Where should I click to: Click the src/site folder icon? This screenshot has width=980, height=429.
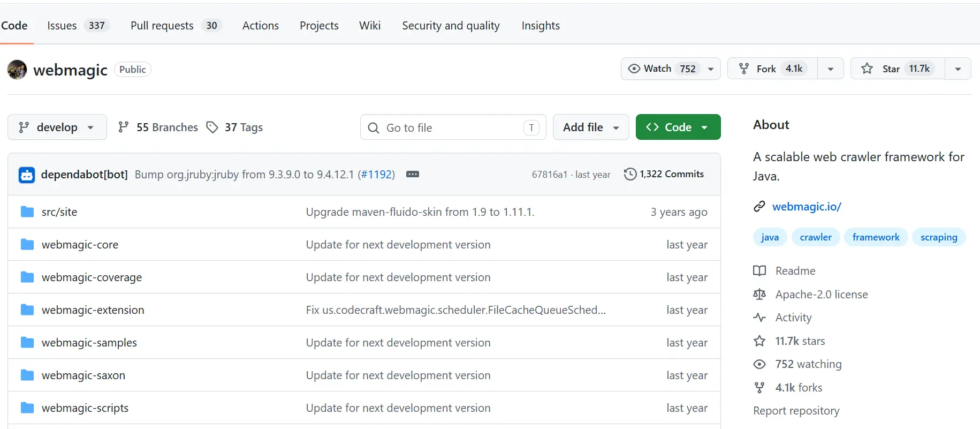(x=27, y=212)
